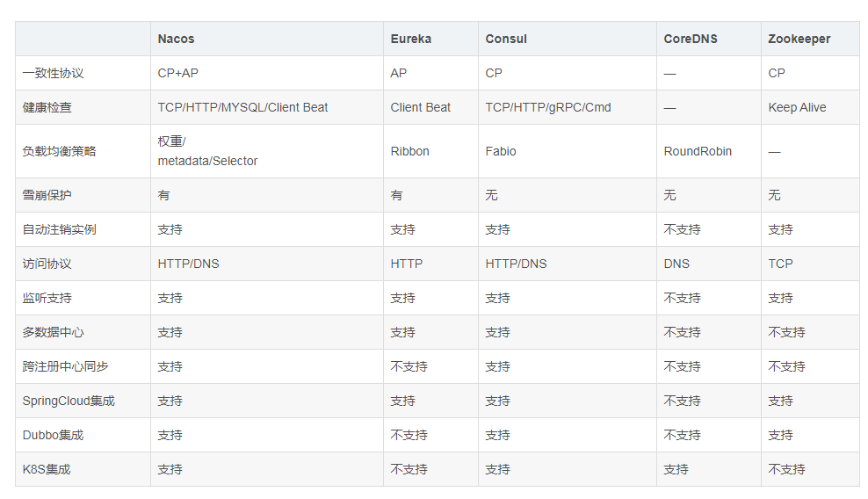Select the Consul column header
868x499 pixels.
click(506, 39)
